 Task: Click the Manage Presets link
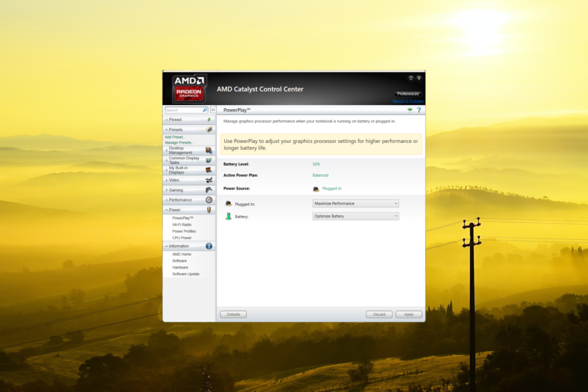click(179, 143)
